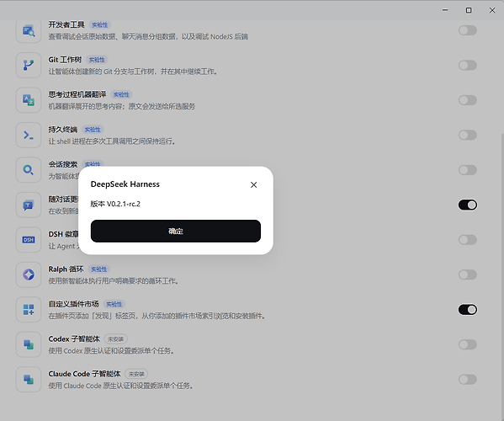Viewport: 504px width, 421px height.
Task: Click the 持久终端 title
Action: pyautogui.click(x=62, y=130)
